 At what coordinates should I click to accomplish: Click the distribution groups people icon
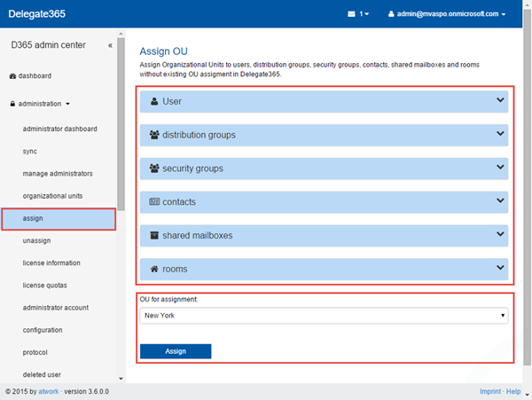coord(154,135)
